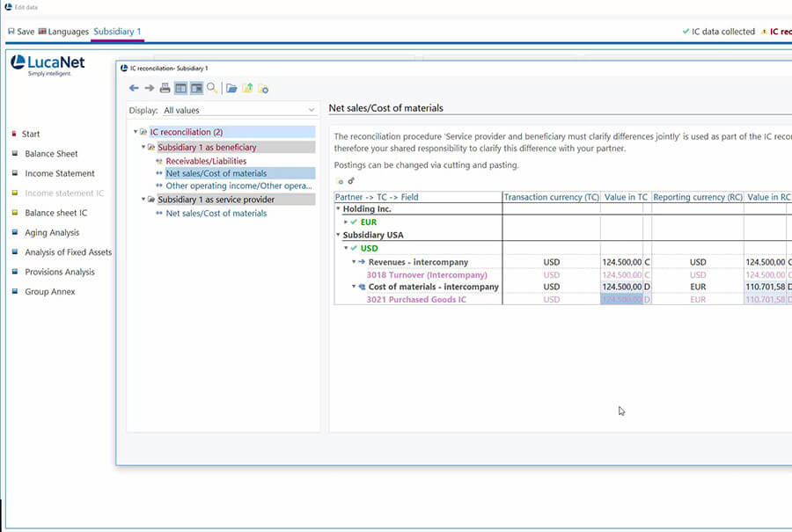Image resolution: width=792 pixels, height=532 pixels.
Task: Open Group Annex in the sidebar
Action: tap(50, 291)
